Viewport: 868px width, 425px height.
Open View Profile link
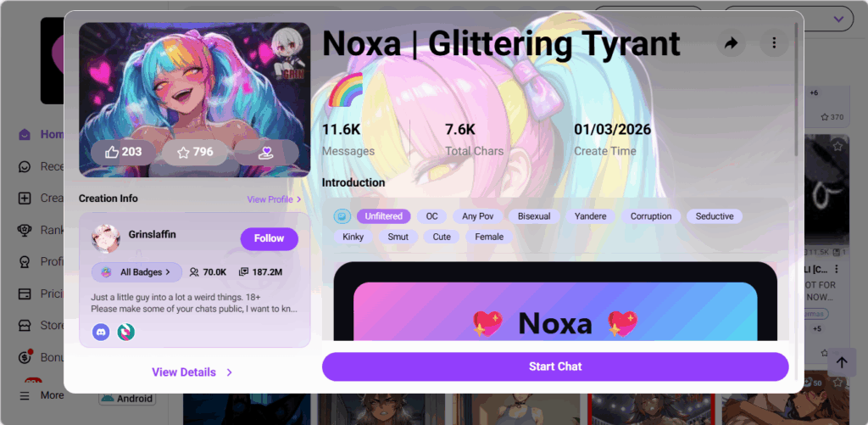point(274,199)
